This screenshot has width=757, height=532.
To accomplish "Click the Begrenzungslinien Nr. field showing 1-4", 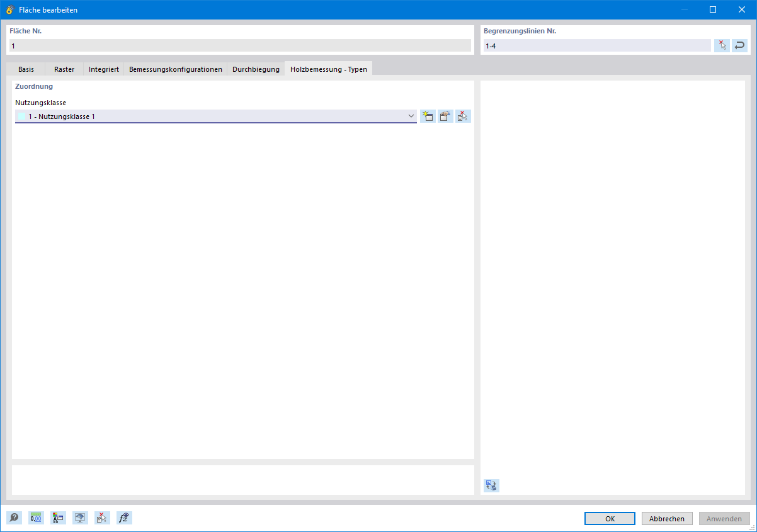I will point(597,45).
